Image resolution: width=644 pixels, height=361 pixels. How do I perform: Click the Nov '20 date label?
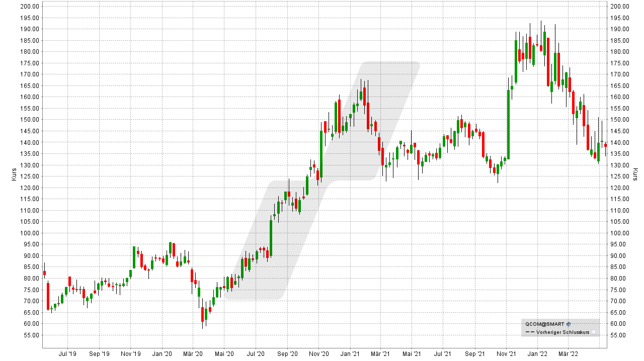pos(318,354)
